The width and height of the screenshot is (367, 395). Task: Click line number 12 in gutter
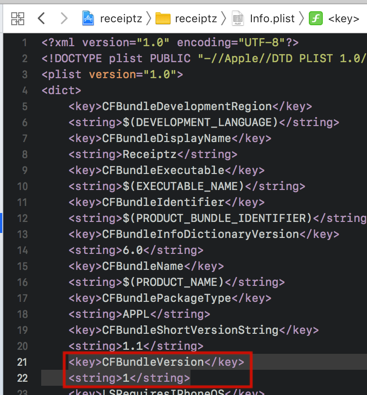coord(22,218)
